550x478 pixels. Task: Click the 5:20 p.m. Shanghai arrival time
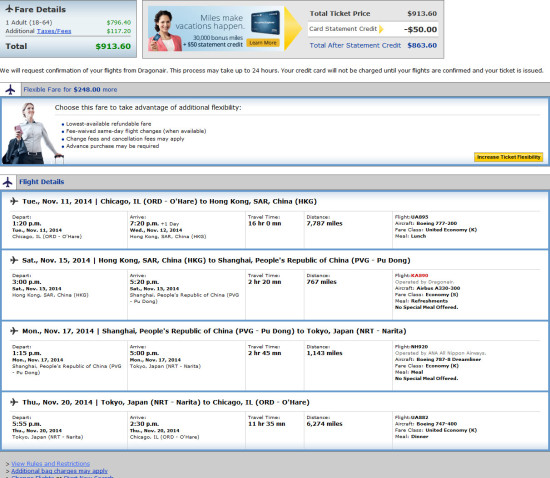[x=145, y=282]
